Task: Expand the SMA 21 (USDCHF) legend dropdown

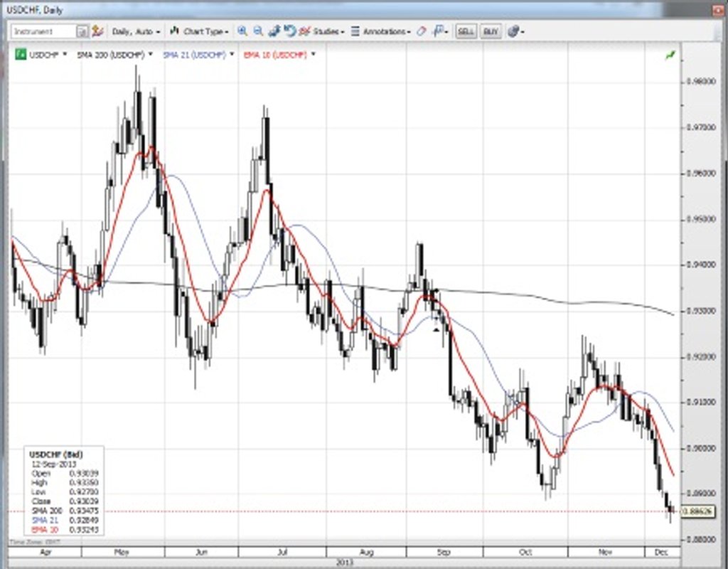Action: (232, 54)
